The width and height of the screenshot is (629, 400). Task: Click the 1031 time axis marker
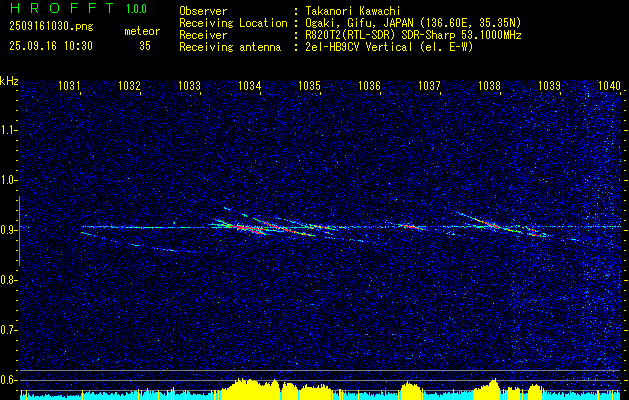69,85
